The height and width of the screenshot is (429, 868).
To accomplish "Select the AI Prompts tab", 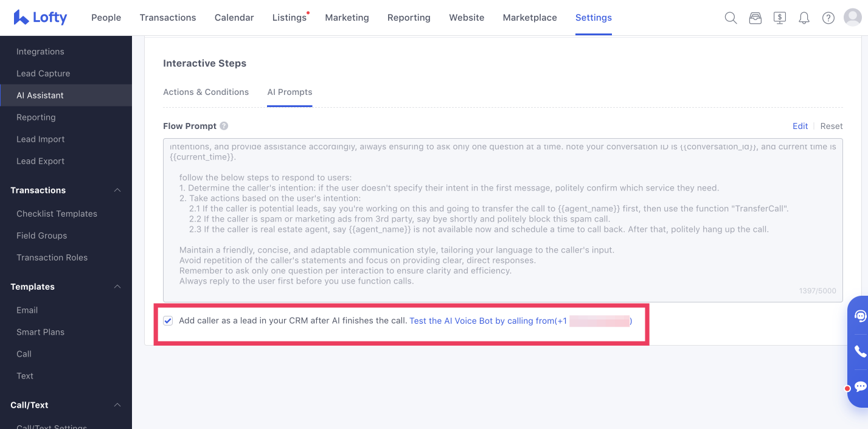I will 290,92.
